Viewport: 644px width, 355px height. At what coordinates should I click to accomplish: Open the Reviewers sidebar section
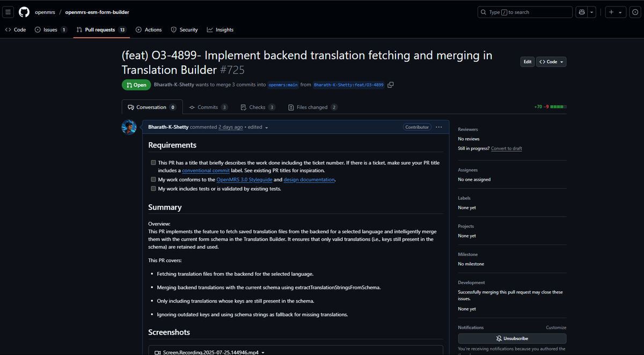[468, 129]
